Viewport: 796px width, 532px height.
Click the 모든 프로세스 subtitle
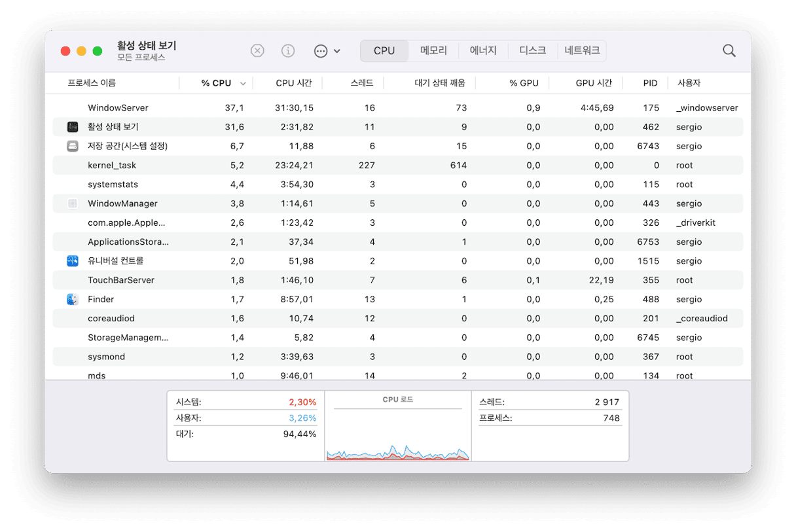point(141,58)
